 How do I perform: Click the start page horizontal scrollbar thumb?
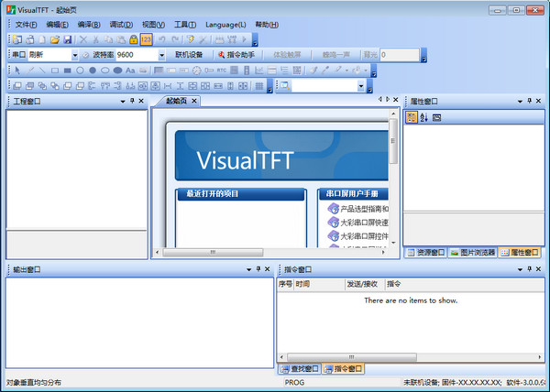click(x=213, y=252)
